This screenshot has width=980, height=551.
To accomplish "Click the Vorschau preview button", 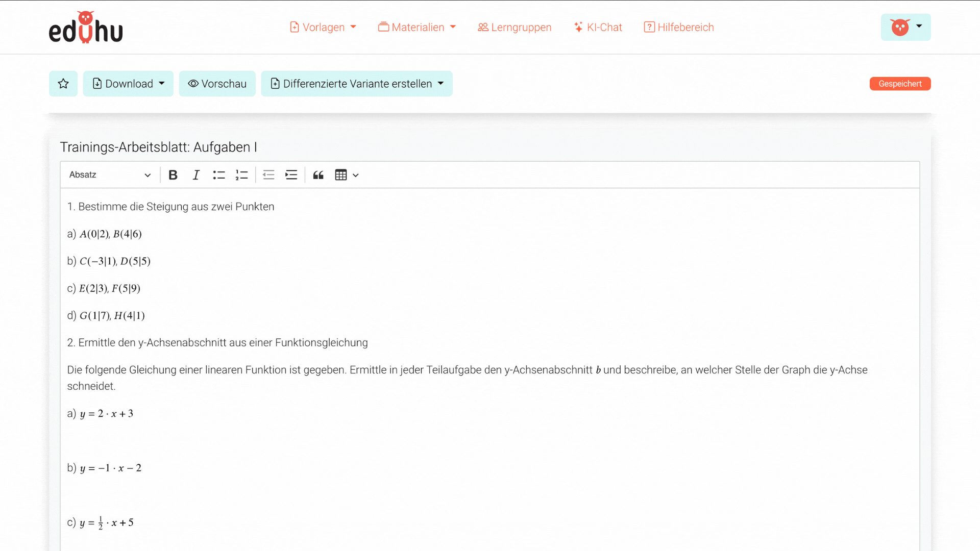I will click(217, 84).
